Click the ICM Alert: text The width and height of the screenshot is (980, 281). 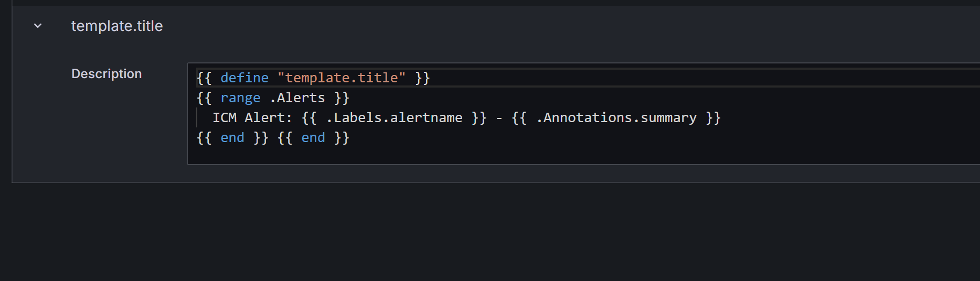pyautogui.click(x=252, y=118)
